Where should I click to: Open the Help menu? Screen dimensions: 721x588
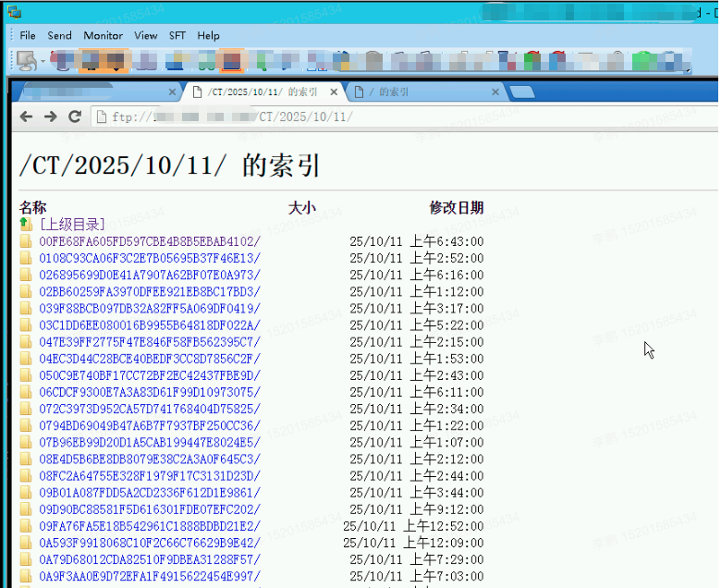pyautogui.click(x=208, y=35)
